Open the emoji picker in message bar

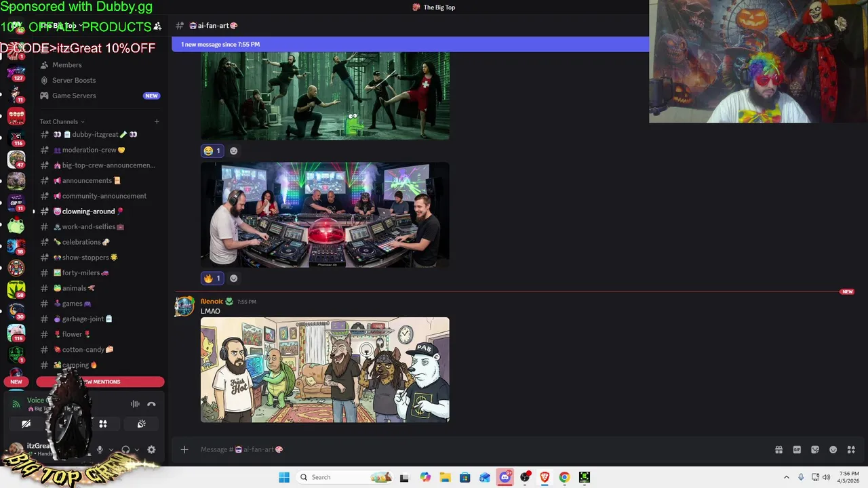(833, 449)
